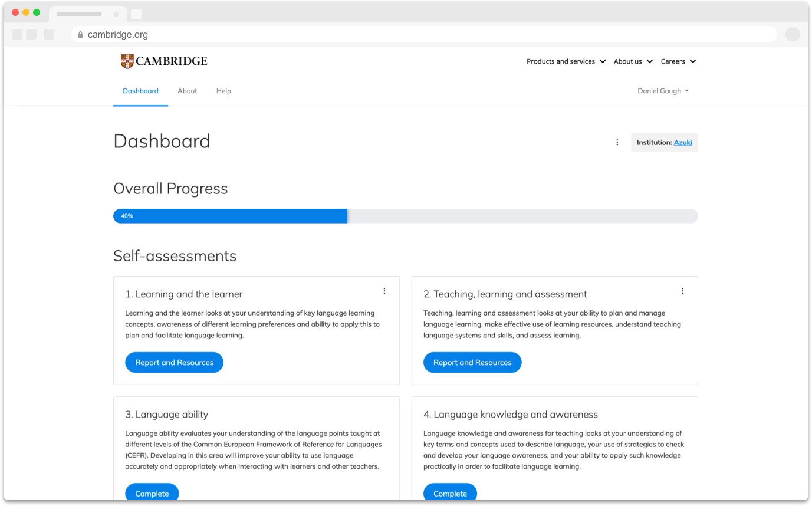Open the About us dropdown
This screenshot has height=506, width=812.
(x=632, y=61)
